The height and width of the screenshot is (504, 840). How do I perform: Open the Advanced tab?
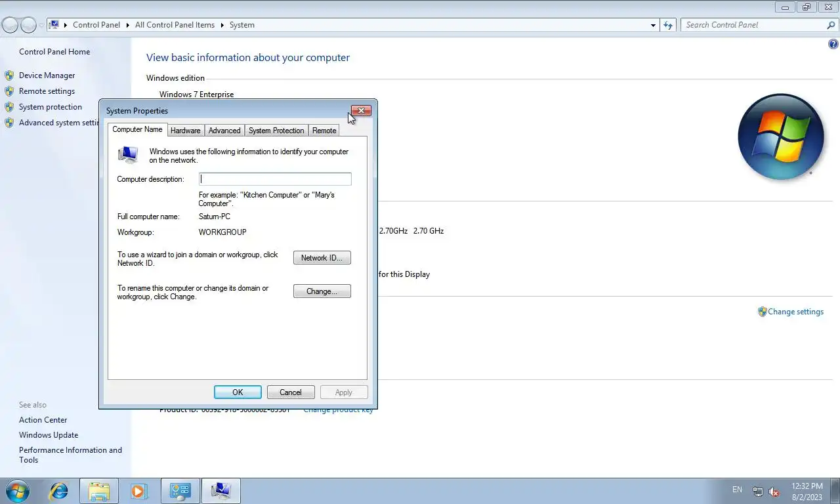click(x=224, y=131)
